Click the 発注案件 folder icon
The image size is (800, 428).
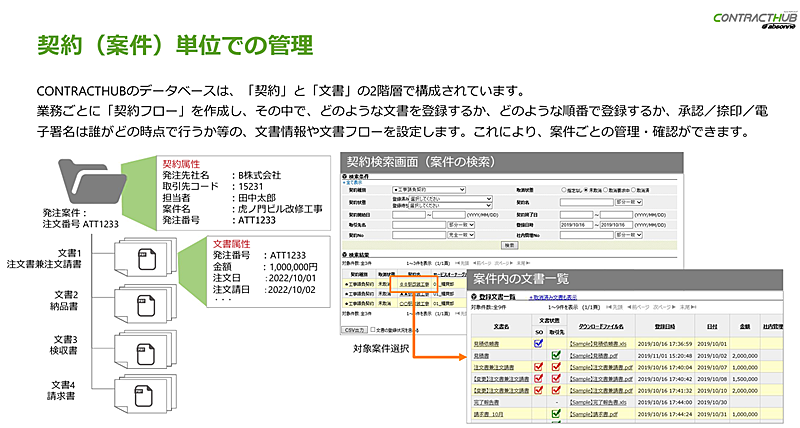[x=92, y=182]
